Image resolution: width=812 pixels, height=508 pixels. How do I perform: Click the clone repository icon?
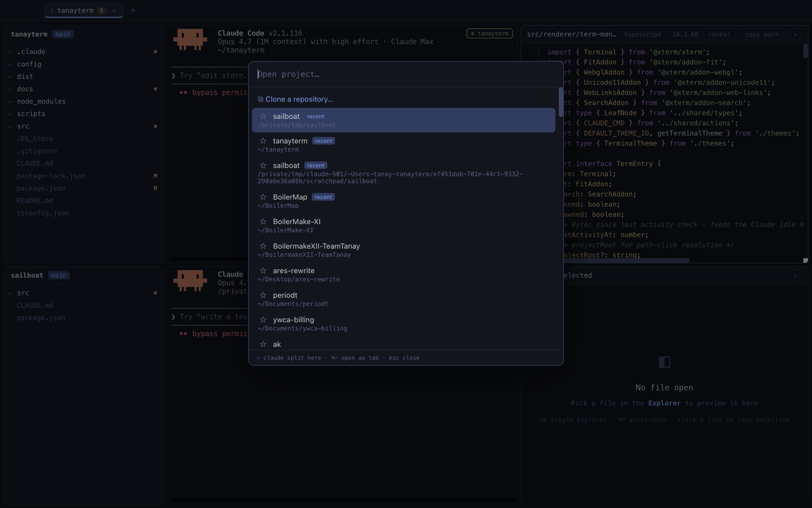click(x=260, y=99)
